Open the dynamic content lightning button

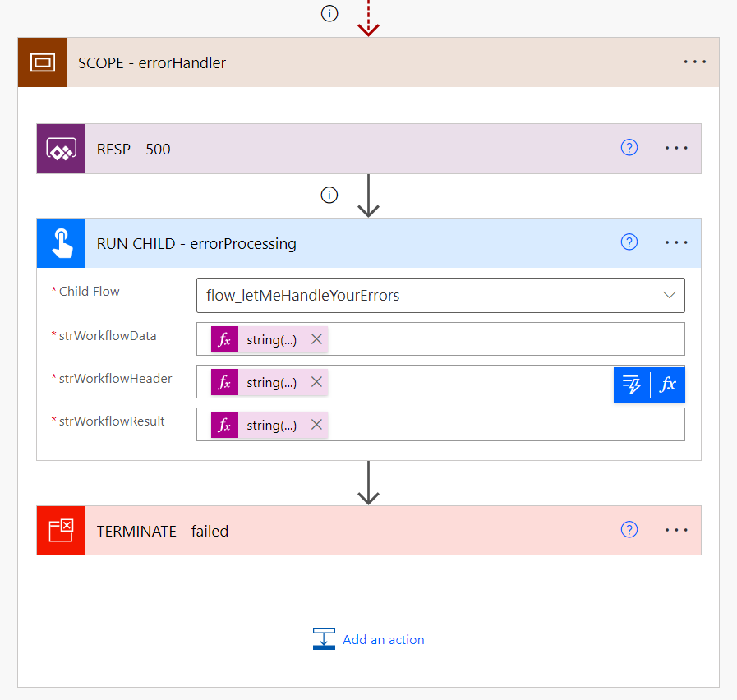632,385
